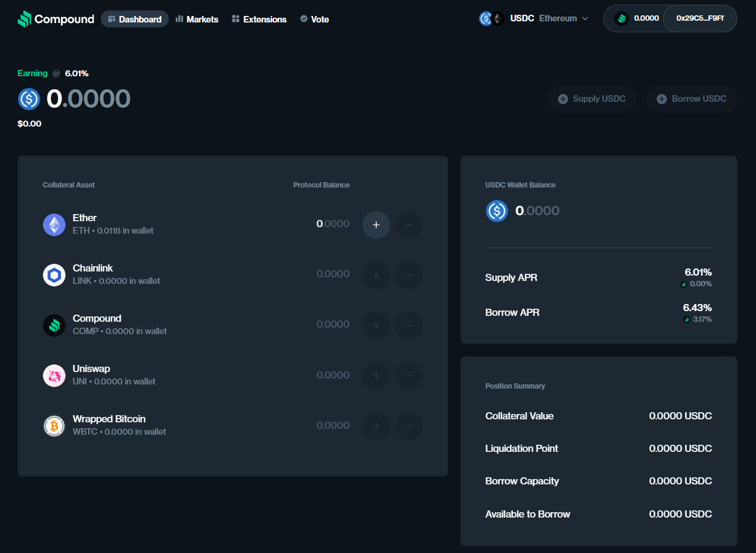Click the Uniswap unicorn asset icon

(x=54, y=376)
